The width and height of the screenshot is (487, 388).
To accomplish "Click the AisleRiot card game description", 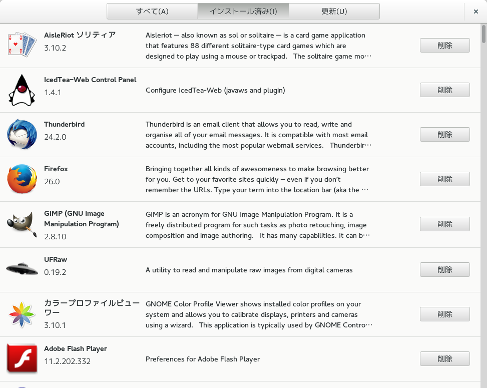I will click(x=258, y=46).
